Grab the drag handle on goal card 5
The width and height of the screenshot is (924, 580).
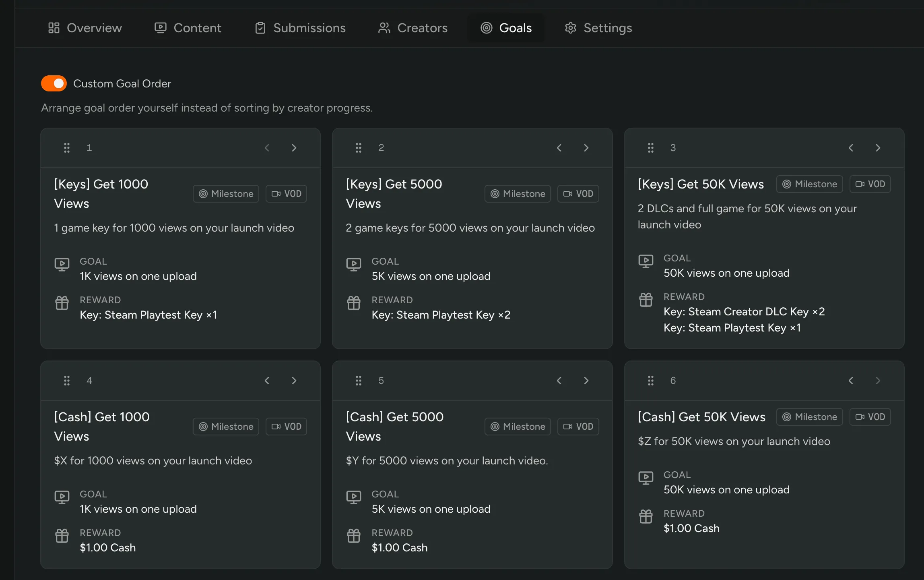coord(359,381)
